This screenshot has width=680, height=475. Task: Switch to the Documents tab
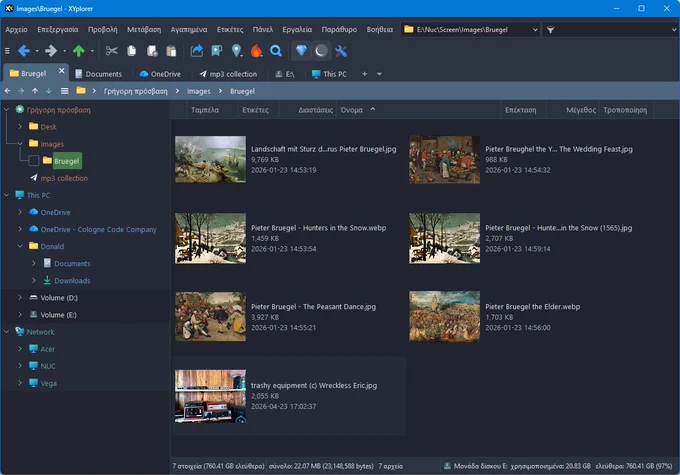click(x=98, y=74)
